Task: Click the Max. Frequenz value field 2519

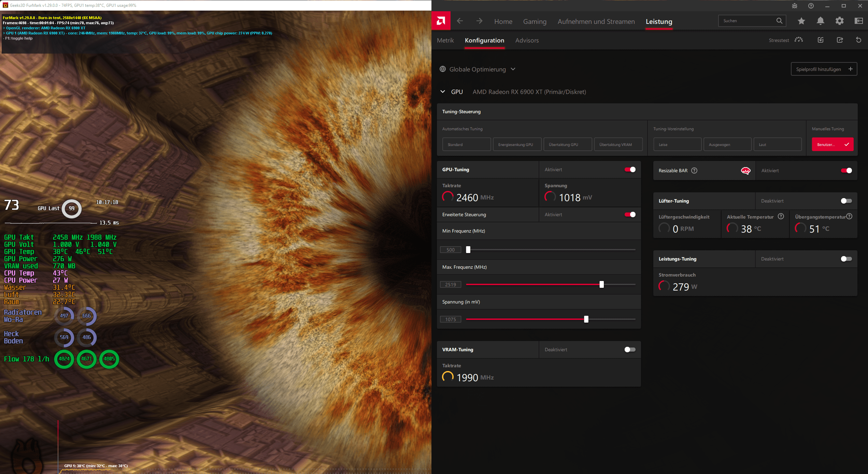Action: click(x=451, y=284)
